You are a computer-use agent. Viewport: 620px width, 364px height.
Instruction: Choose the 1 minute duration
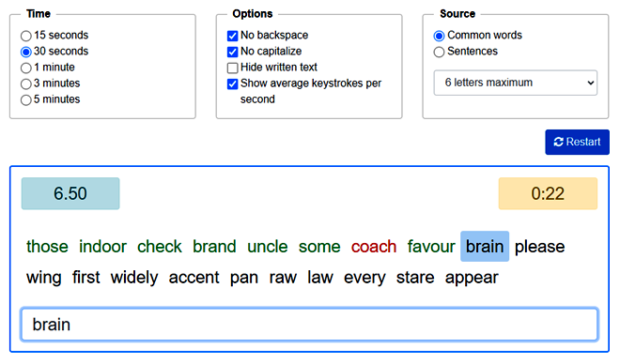26,68
